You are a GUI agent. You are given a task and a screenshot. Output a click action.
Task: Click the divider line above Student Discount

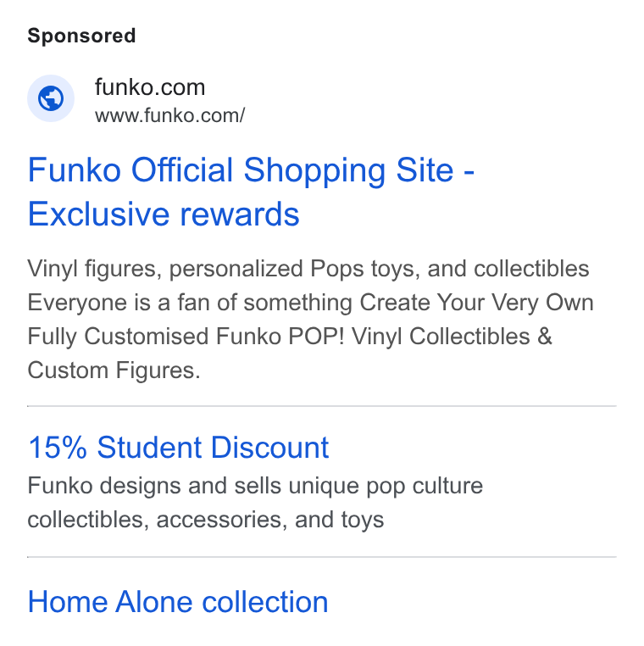tap(322, 406)
